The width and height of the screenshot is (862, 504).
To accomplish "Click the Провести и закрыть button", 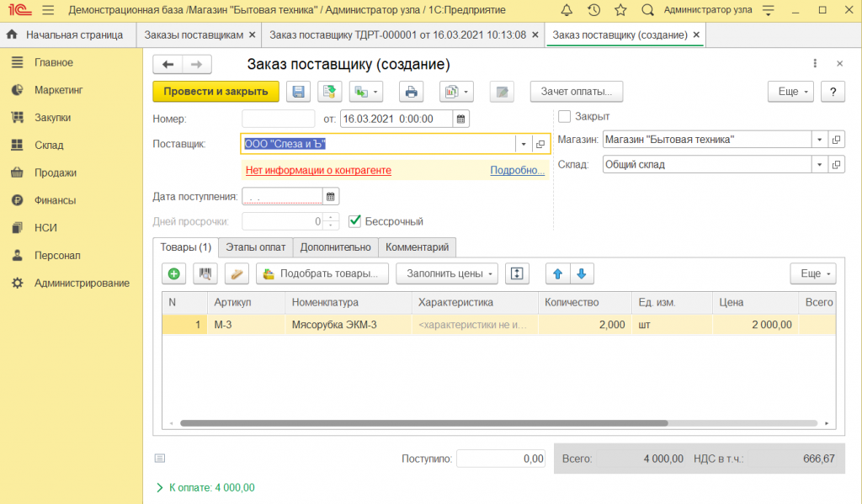I will 215,92.
